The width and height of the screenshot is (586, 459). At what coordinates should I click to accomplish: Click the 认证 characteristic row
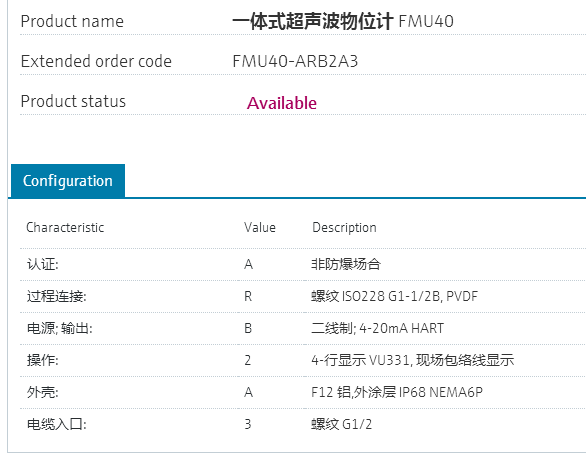tap(303, 264)
